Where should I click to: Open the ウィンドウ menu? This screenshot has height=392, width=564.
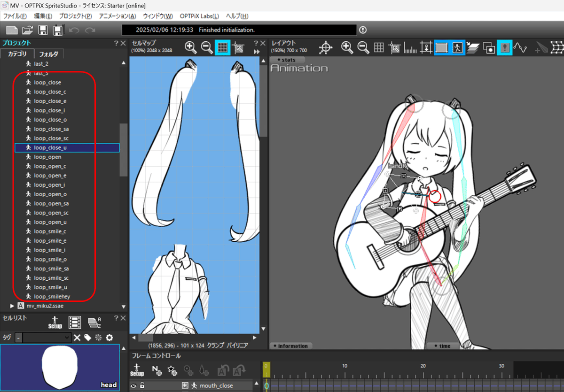(158, 16)
